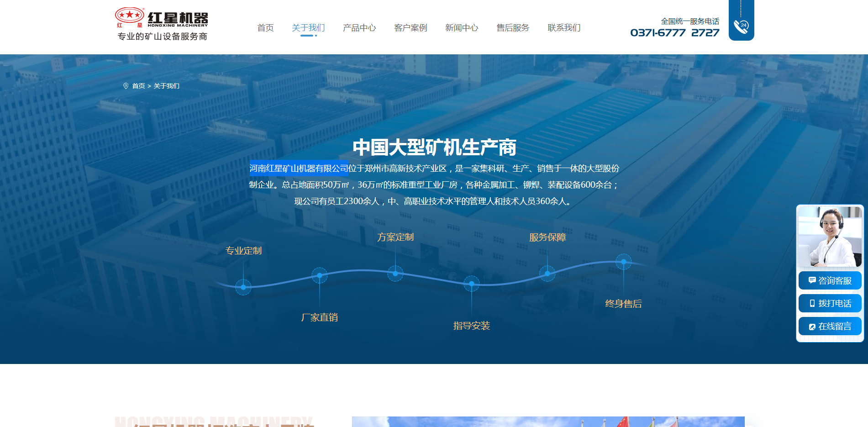The width and height of the screenshot is (868, 427).
Task: Click the Hongxing Machinery red star logo
Action: coord(130,16)
